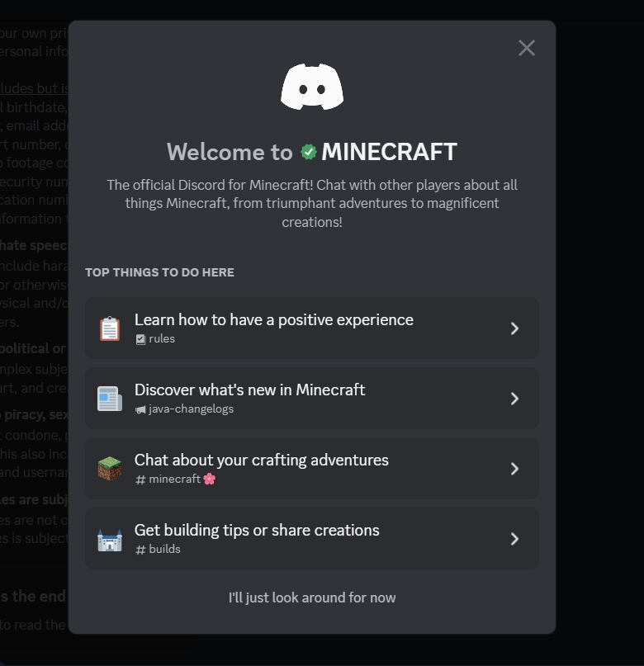Click the grass block icon
644x666 pixels.
110,469
